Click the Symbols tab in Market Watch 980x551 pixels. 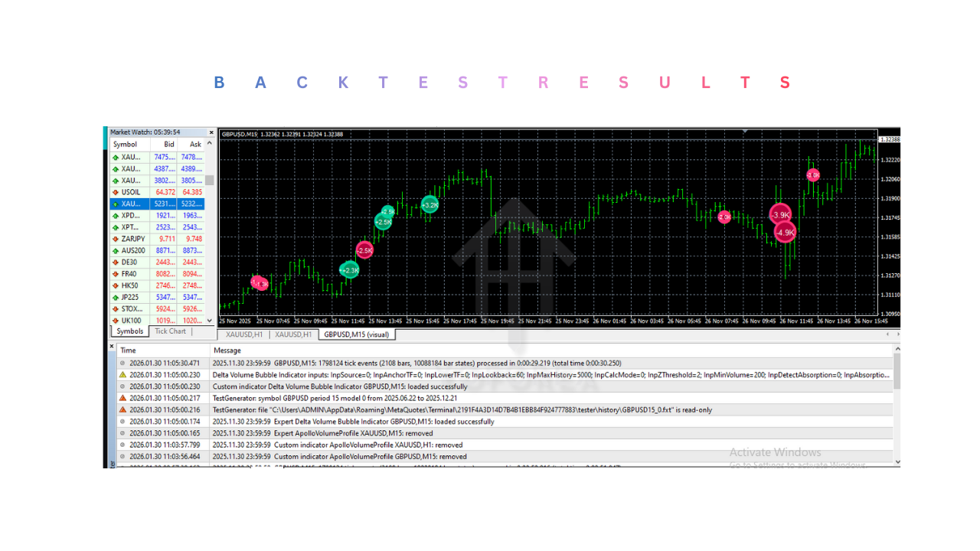(129, 331)
